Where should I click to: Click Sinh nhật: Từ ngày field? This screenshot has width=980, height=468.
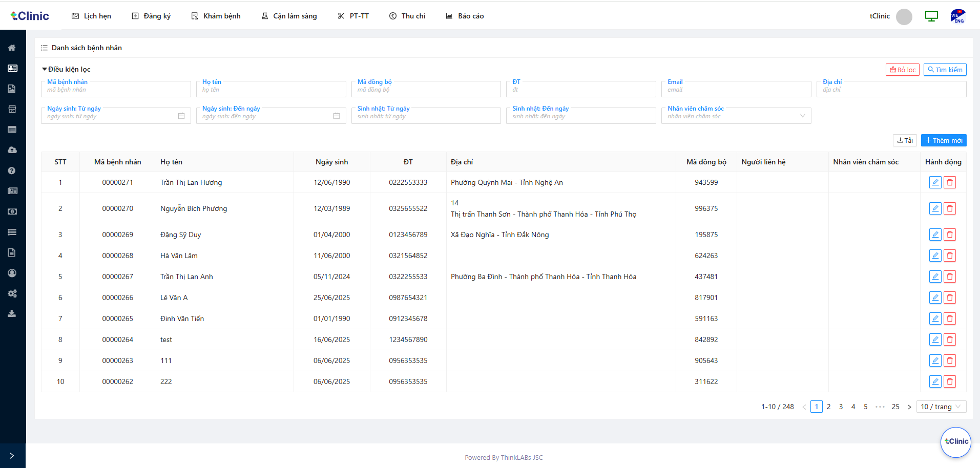pos(426,116)
